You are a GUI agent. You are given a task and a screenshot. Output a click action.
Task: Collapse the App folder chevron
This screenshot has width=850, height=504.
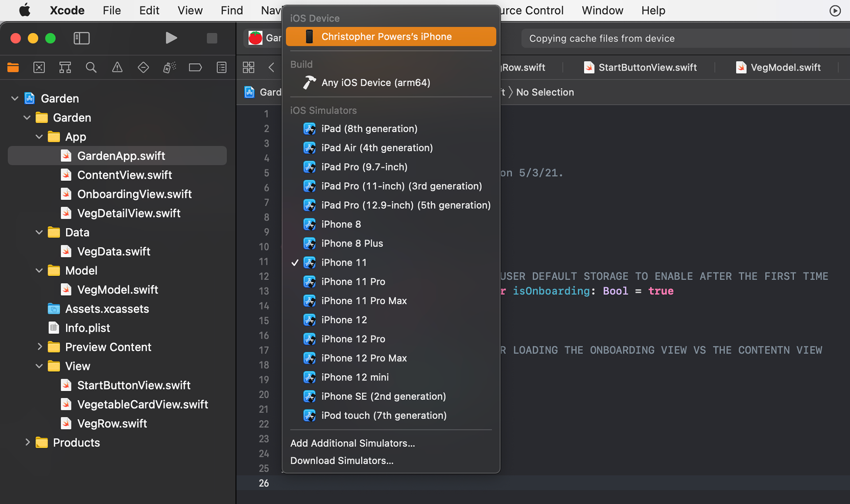pos(39,137)
